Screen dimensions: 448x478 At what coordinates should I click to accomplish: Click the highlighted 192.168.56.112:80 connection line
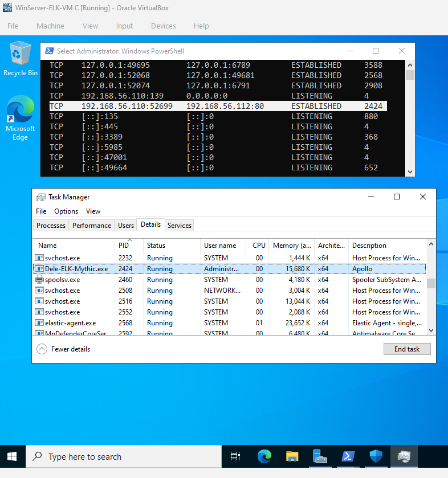(218, 106)
